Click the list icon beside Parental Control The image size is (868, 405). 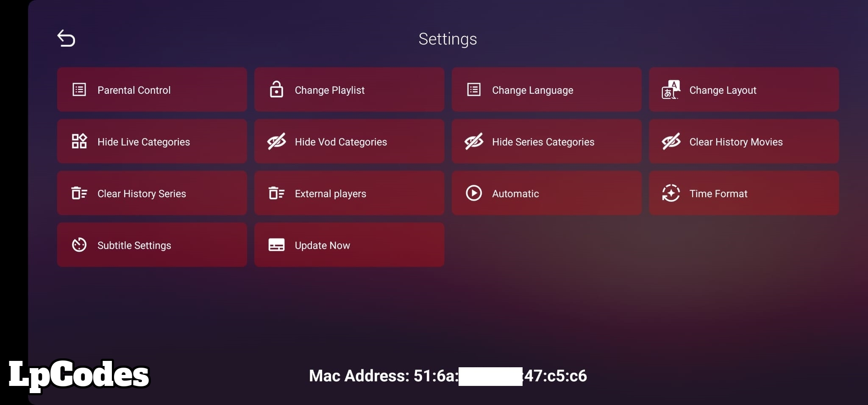click(x=79, y=89)
